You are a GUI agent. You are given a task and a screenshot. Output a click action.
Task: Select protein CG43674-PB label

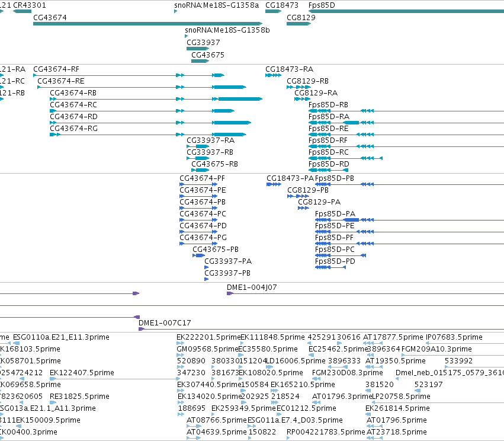(x=203, y=202)
